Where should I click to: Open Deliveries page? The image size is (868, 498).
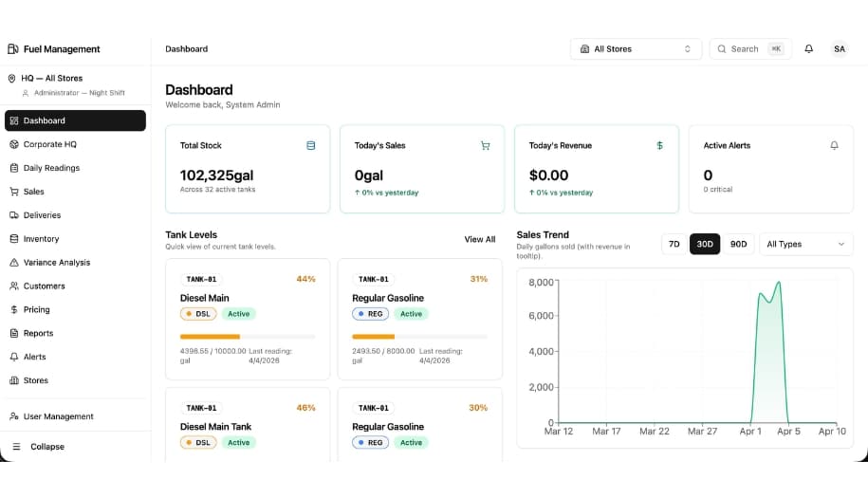[75, 214]
